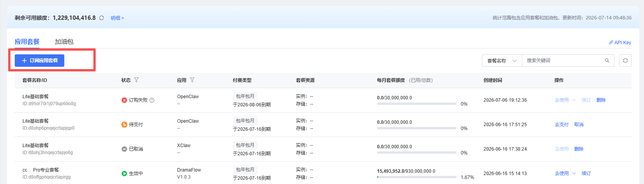Click the 每月套餐额度 column header

(391, 80)
